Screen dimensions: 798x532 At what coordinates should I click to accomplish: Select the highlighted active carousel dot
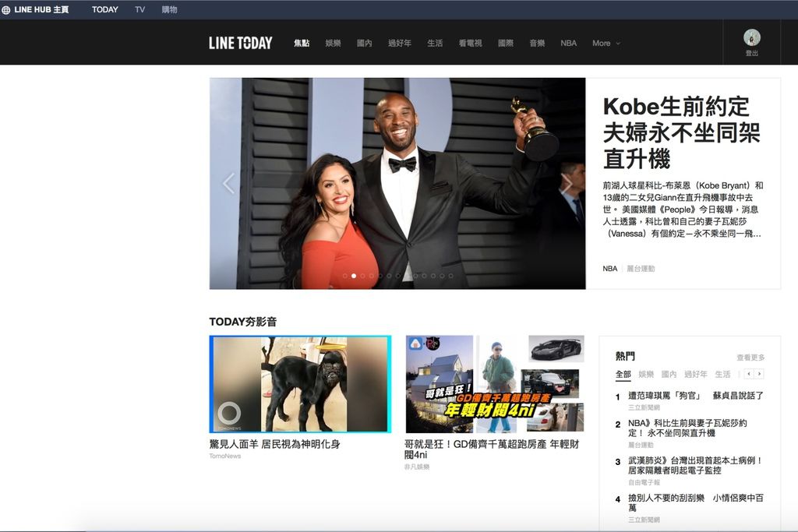tap(354, 276)
